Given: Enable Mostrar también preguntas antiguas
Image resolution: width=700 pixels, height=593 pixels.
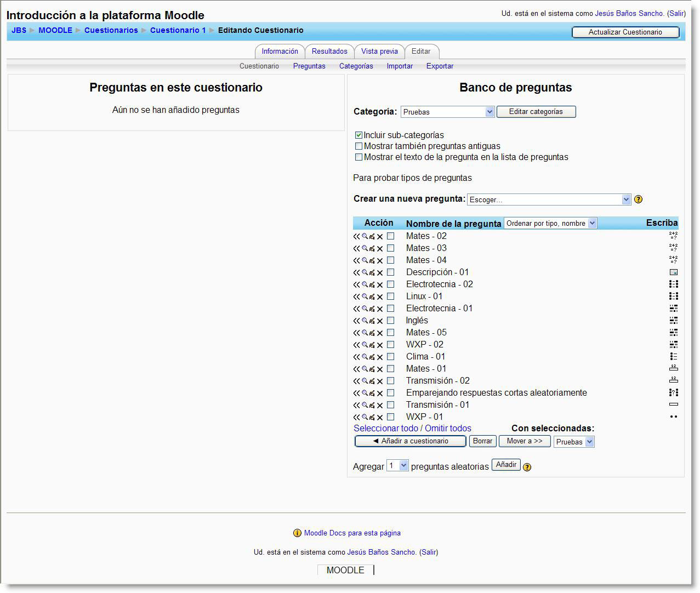Looking at the screenshot, I should (358, 146).
